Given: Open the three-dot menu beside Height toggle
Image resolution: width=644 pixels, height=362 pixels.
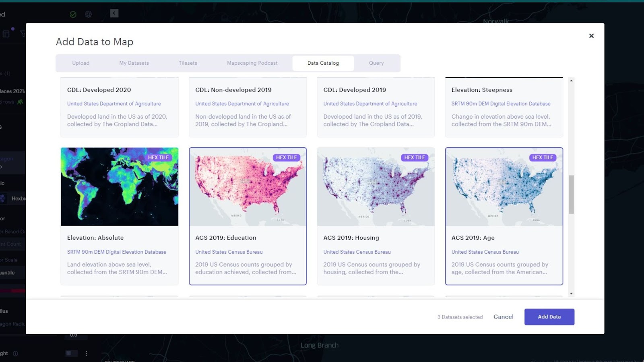Looking at the screenshot, I should click(86, 354).
